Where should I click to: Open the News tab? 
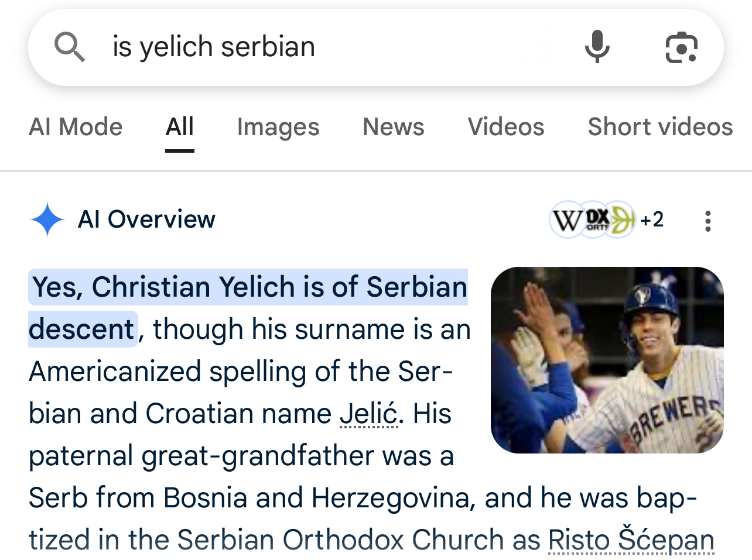coord(393,127)
